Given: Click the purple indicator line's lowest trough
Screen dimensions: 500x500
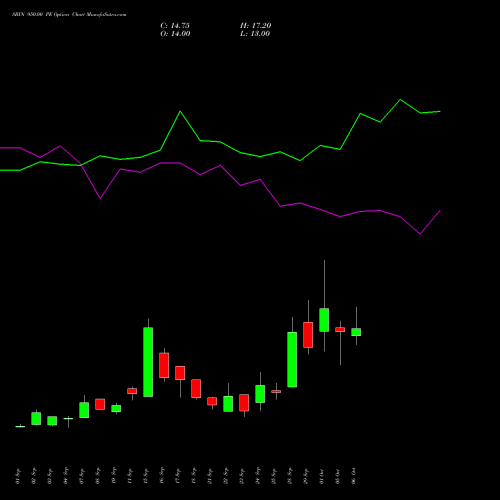Looking at the screenshot, I should coord(420,234).
